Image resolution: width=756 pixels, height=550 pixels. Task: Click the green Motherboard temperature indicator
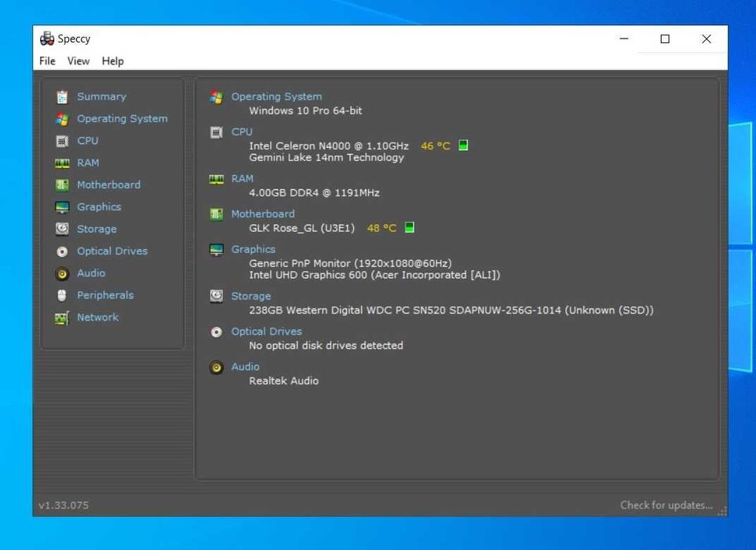click(x=409, y=227)
